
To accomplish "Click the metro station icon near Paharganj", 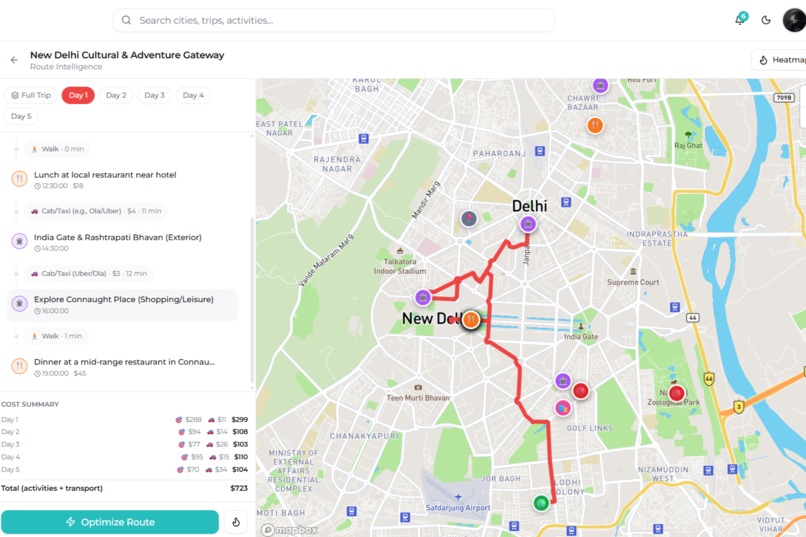I will pyautogui.click(x=539, y=151).
